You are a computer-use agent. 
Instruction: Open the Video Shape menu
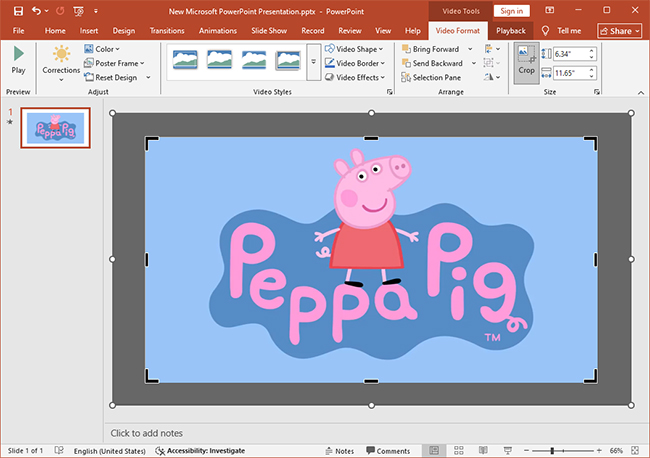pos(354,49)
